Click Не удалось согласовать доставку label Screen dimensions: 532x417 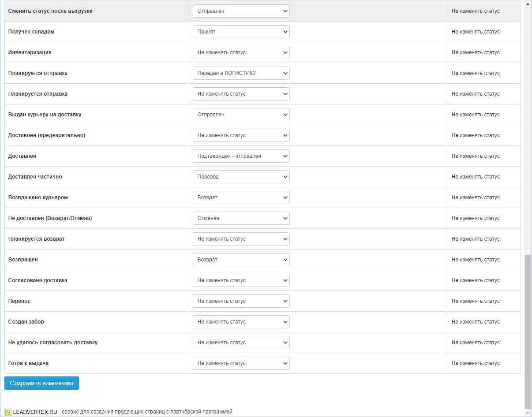pos(53,343)
